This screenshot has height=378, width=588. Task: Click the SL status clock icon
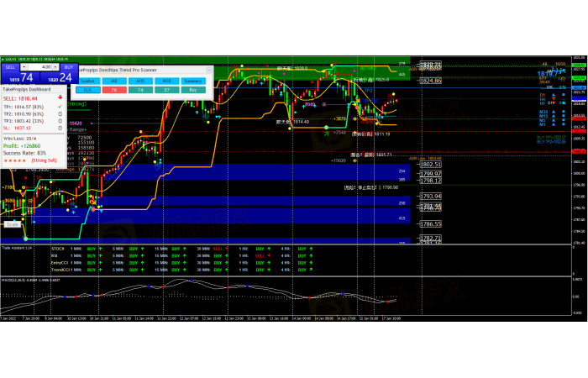59,128
